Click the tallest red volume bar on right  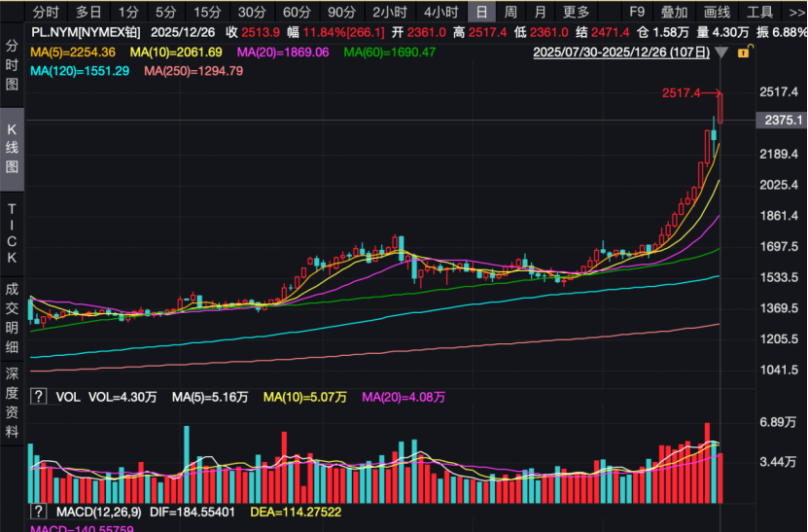click(x=708, y=463)
